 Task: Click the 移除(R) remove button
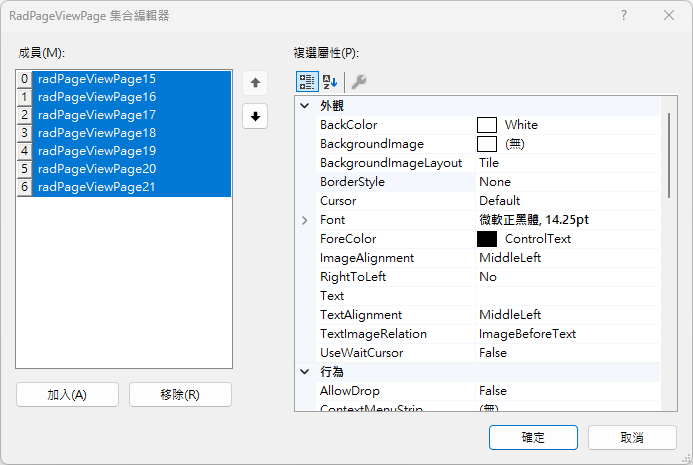180,394
